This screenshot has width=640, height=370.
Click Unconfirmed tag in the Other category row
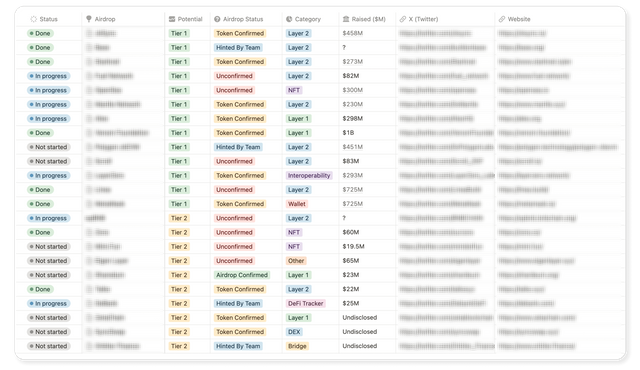coord(234,261)
